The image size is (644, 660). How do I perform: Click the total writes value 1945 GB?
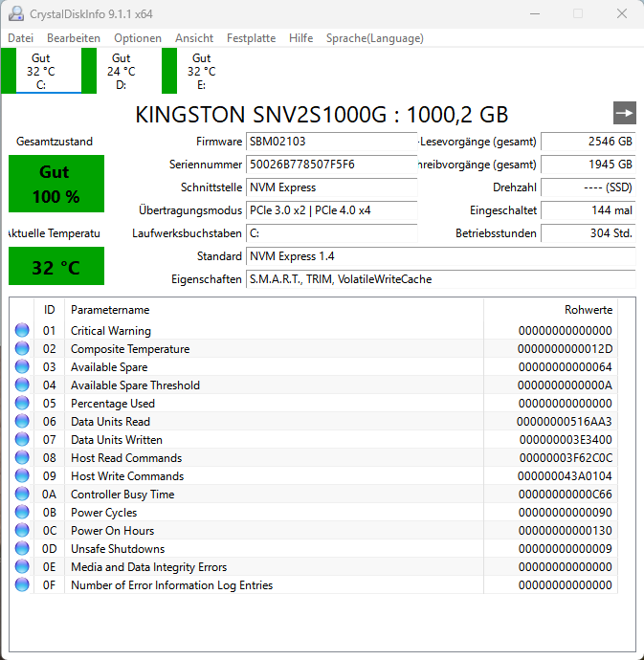588,165
